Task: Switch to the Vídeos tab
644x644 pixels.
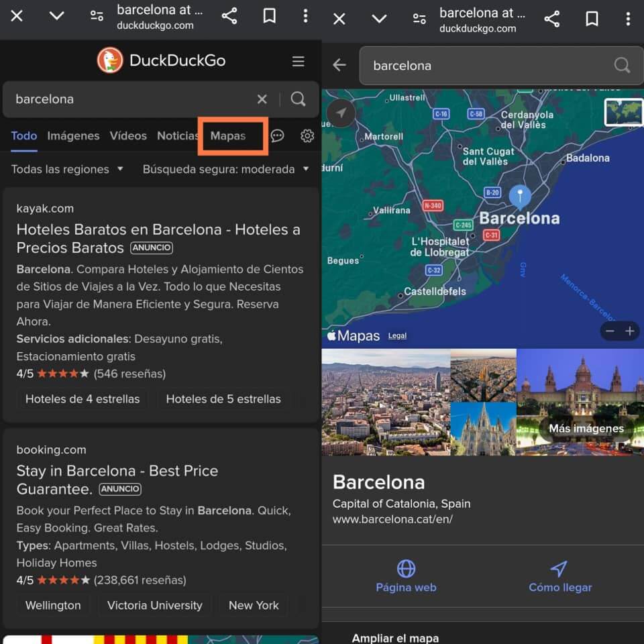Action: tap(128, 136)
